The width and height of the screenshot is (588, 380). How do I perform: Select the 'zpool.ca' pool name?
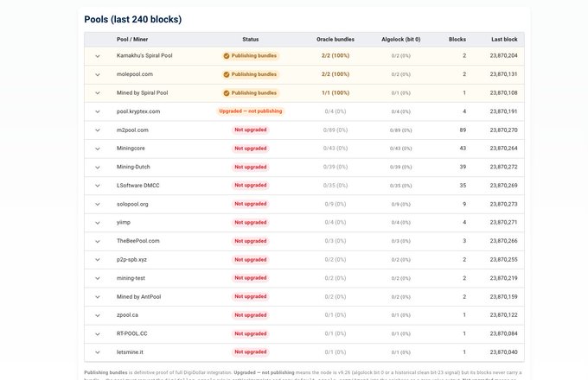pos(127,315)
